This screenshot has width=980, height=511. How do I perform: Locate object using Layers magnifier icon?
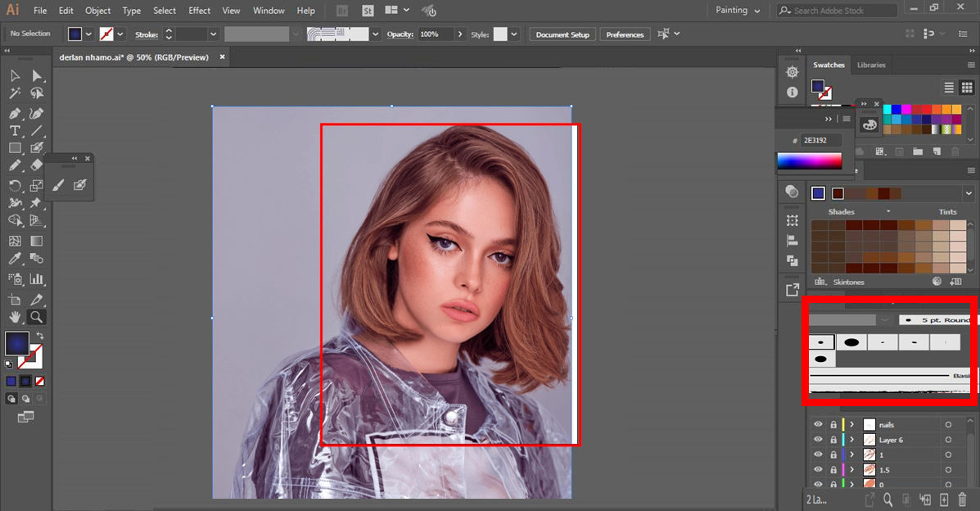[x=888, y=499]
